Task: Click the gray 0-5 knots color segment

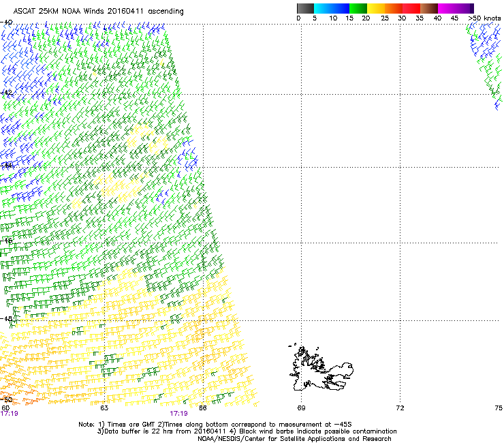Action: click(305, 8)
